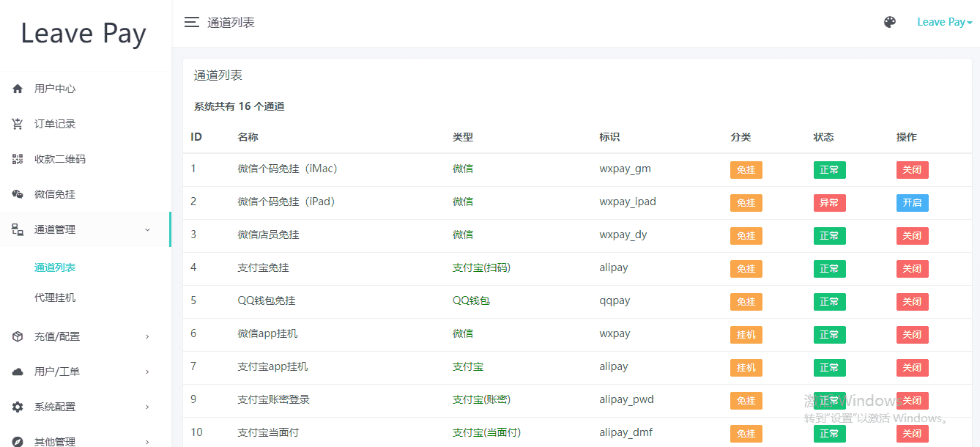
Task: Toggle the hamburger menu icon
Action: click(192, 22)
